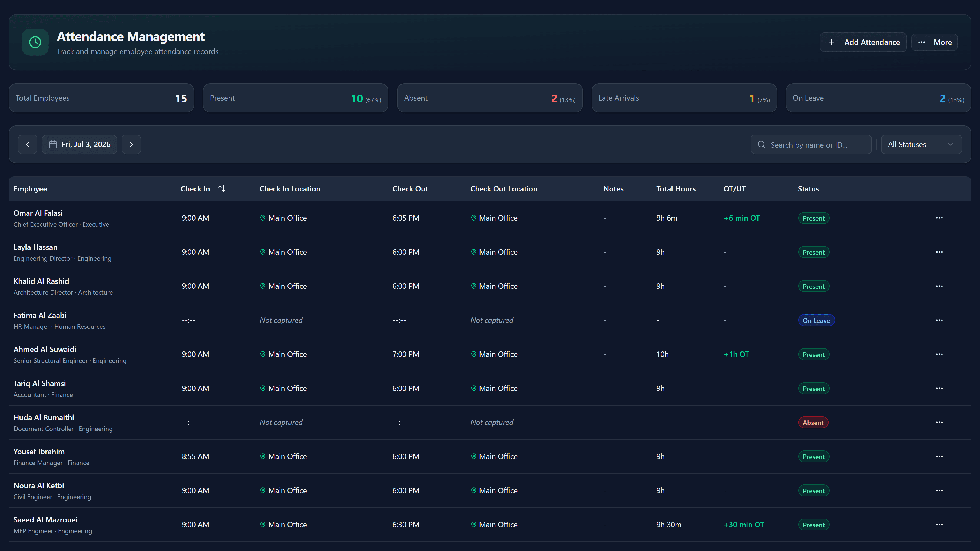Open row actions for Saeed Al Mazrouei
Image resolution: width=980 pixels, height=551 pixels.
[939, 525]
